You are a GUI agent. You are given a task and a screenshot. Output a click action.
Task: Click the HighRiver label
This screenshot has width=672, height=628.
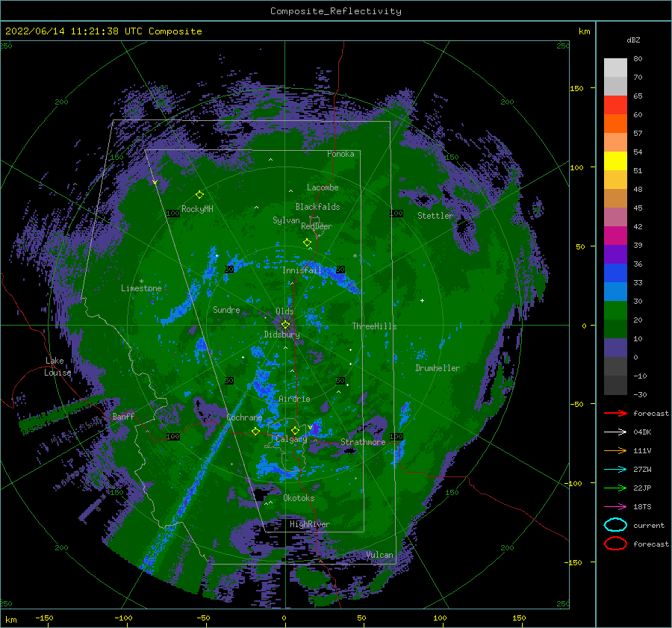(309, 524)
